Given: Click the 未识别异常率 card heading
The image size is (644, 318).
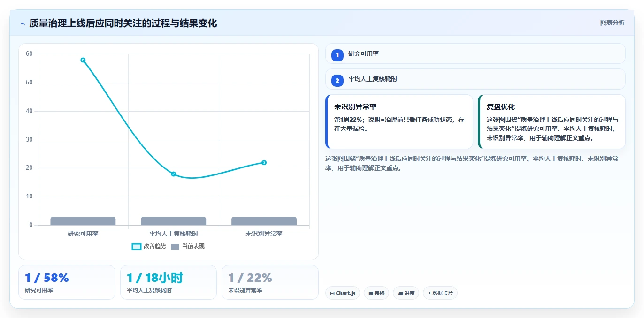Looking at the screenshot, I should coord(355,107).
